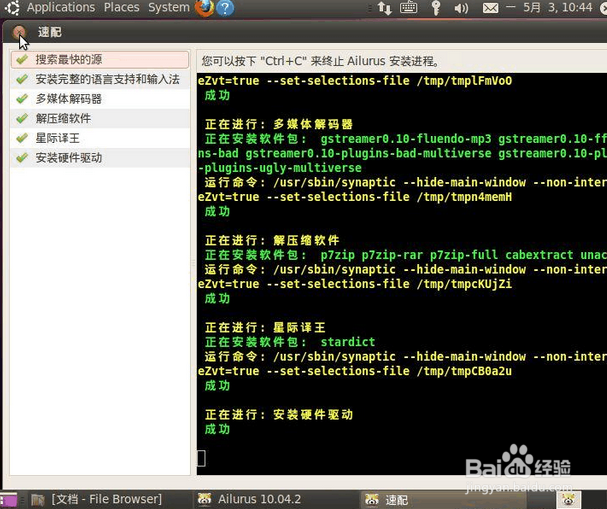Click the Ubuntu logo icon

12,8
